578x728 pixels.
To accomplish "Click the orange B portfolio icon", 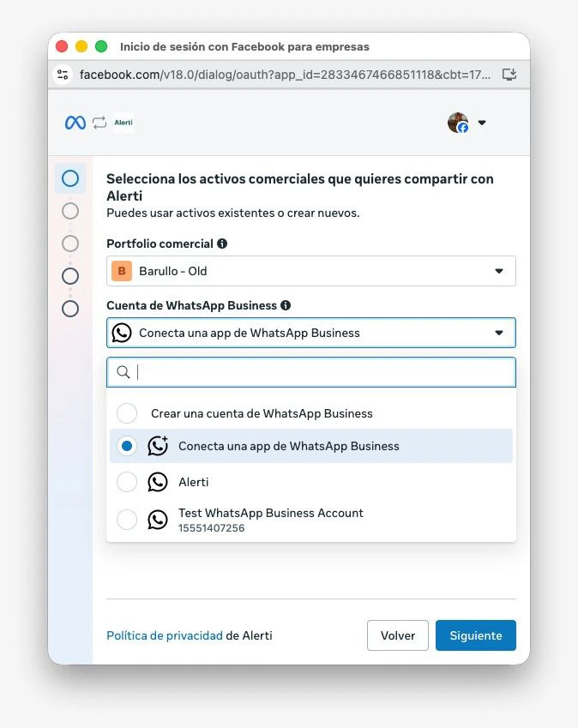I will click(122, 271).
